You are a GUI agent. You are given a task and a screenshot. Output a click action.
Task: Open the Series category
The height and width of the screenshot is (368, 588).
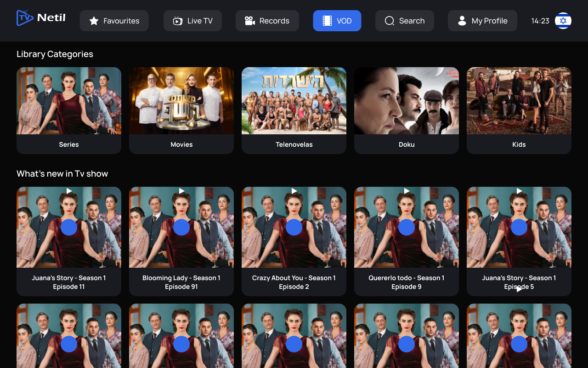point(69,110)
